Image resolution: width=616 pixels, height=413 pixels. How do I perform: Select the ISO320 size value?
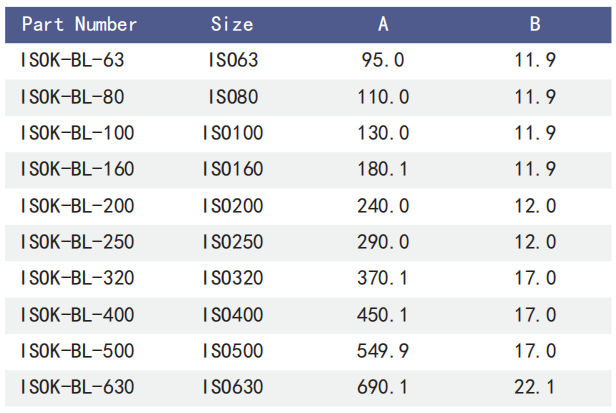click(x=232, y=279)
